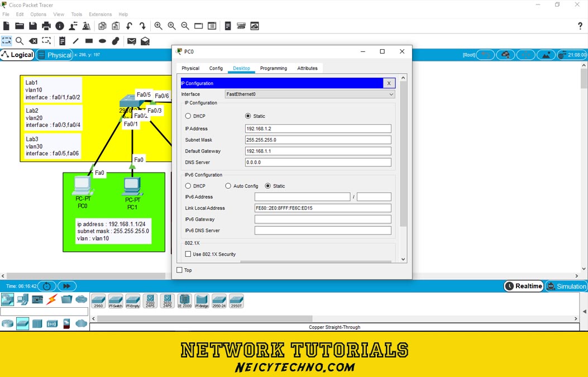
Task: Click the New file icon in toolbar
Action: click(x=6, y=26)
